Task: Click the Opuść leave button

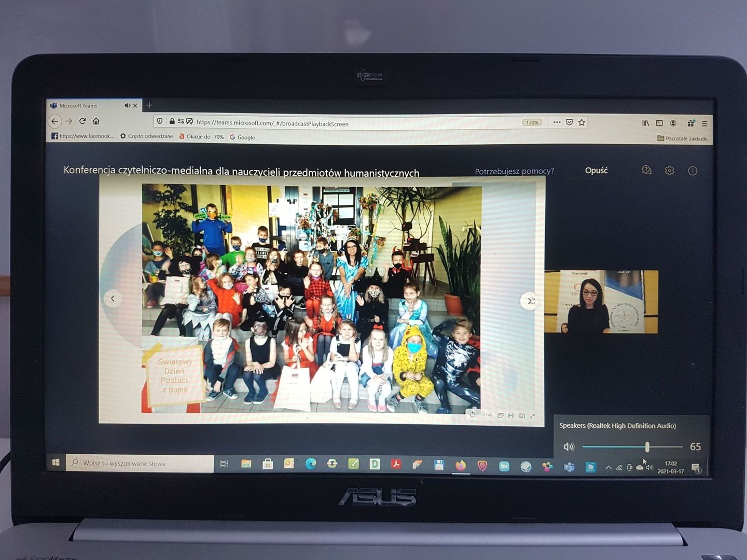Action: click(x=596, y=171)
